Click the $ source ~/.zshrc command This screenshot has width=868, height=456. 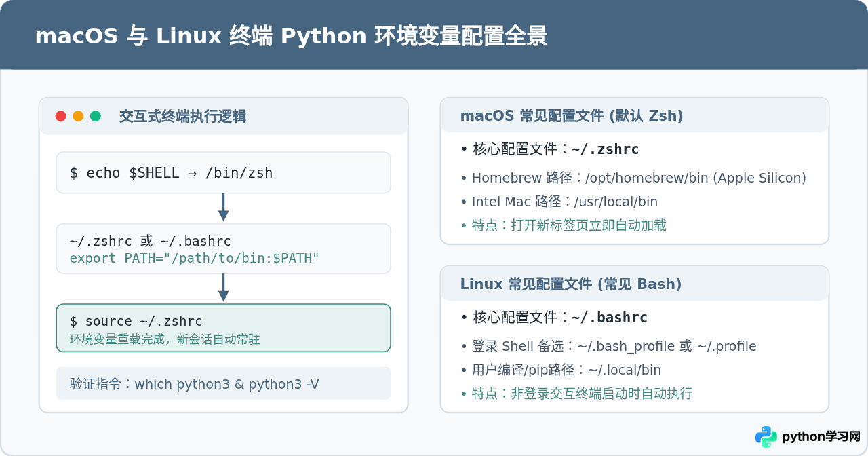[x=136, y=321]
